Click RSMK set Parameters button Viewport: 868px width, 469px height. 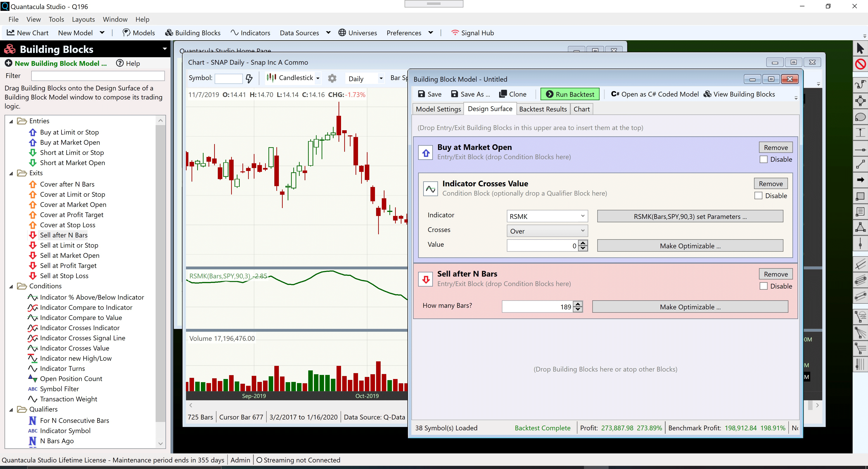point(690,216)
